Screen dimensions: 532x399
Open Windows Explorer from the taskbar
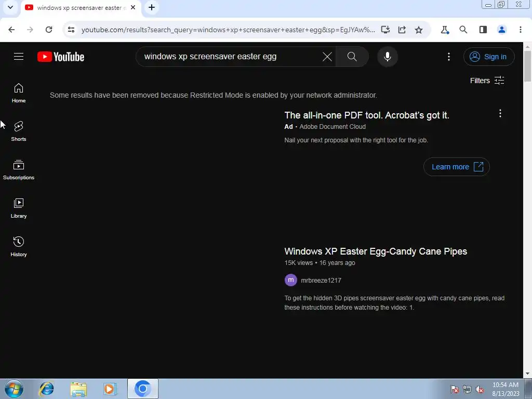coord(78,389)
